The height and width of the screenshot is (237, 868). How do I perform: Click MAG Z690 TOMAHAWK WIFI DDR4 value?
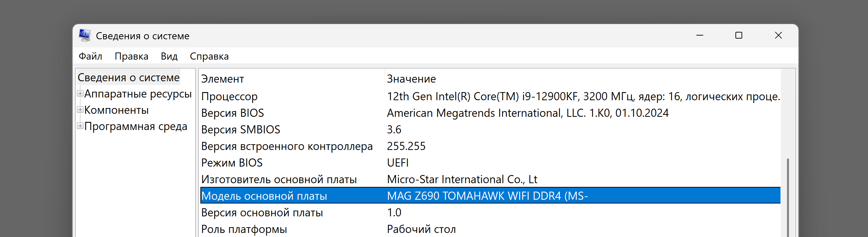(x=488, y=196)
